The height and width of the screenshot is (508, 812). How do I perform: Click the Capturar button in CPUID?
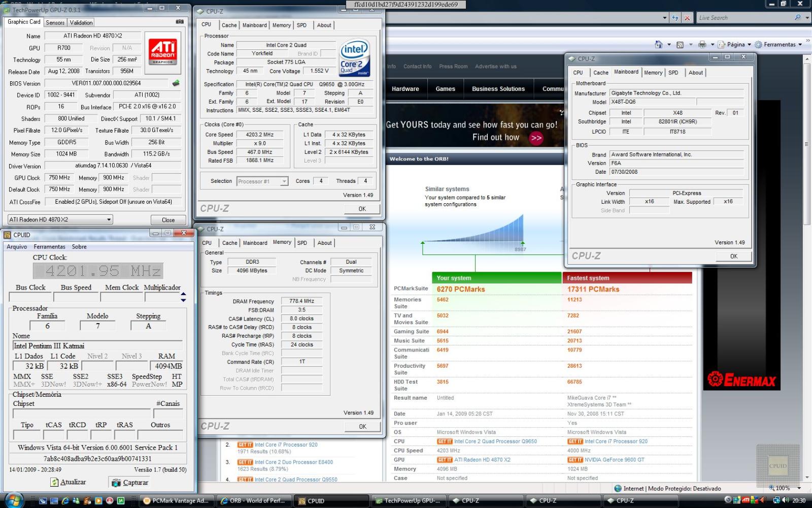(x=130, y=483)
